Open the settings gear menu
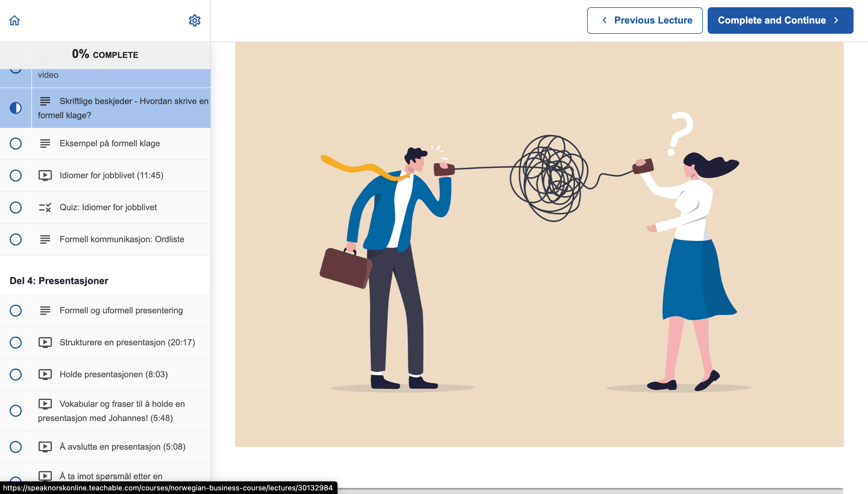 (x=194, y=21)
